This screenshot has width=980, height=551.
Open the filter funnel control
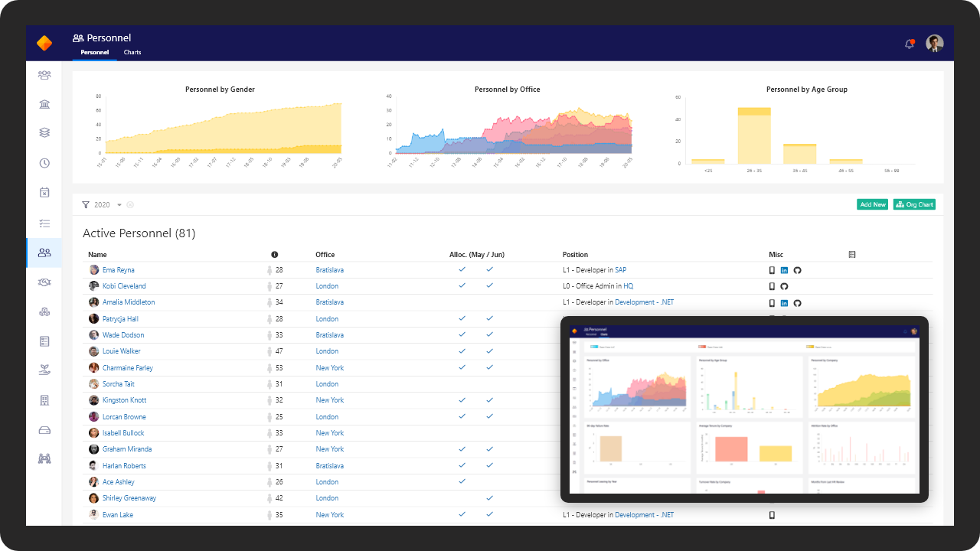85,204
